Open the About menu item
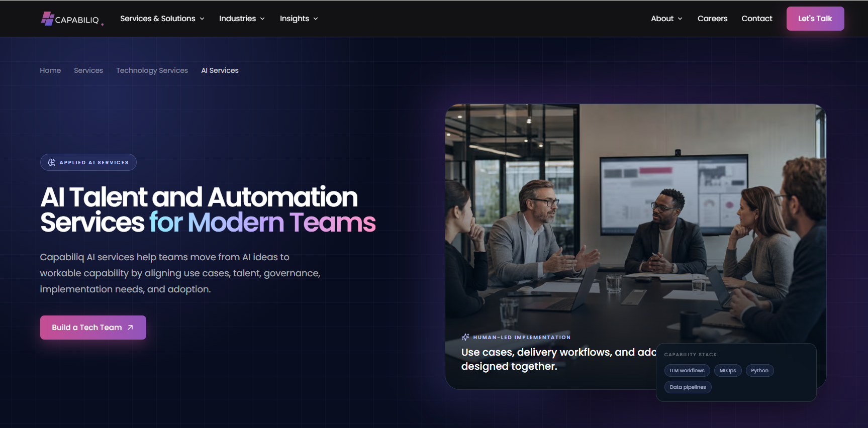Screen dimensions: 868x428 coord(666,19)
